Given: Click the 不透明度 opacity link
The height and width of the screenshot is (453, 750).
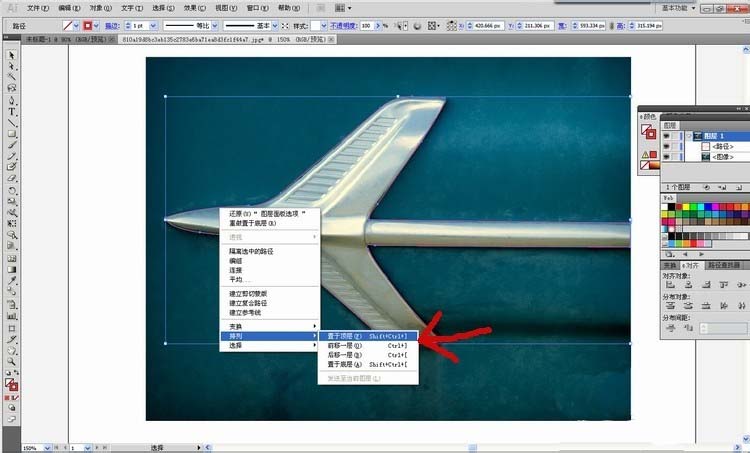Looking at the screenshot, I should click(x=343, y=26).
